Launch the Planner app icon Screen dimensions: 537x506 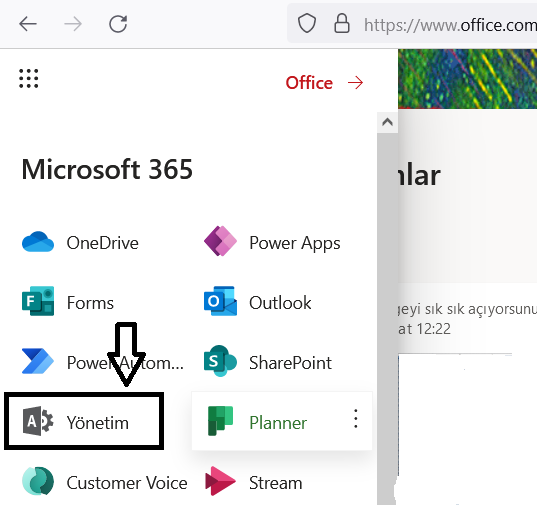point(220,421)
